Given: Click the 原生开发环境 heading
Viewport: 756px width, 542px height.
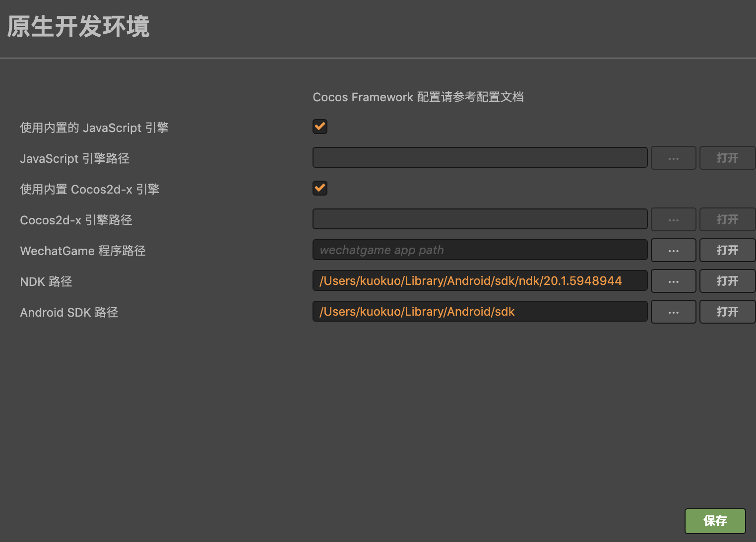Looking at the screenshot, I should point(78,27).
